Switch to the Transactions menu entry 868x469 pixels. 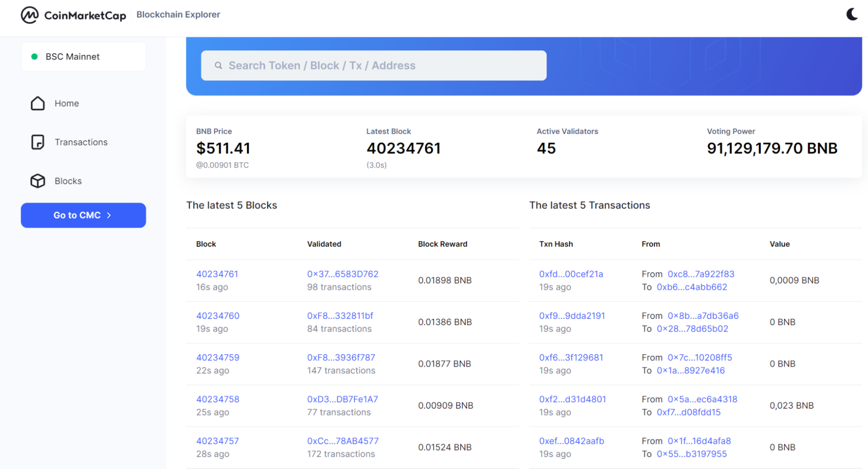tap(81, 142)
